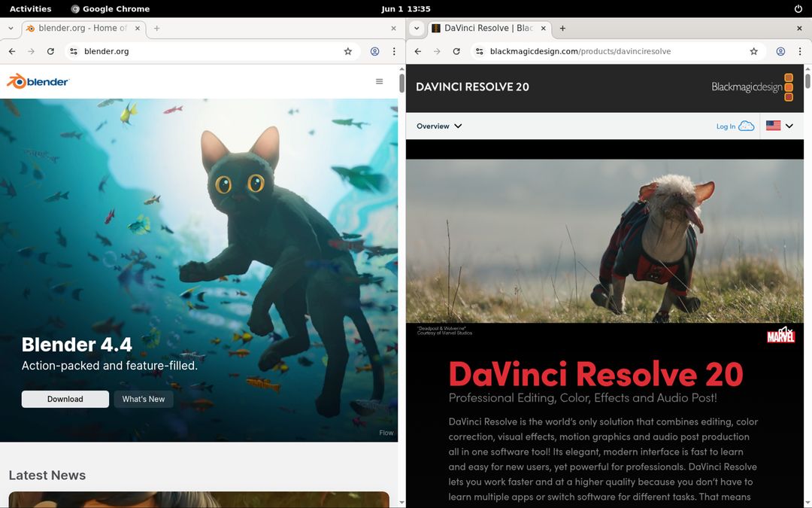Click the Download button on Blender page
This screenshot has width=812, height=508.
pyautogui.click(x=65, y=399)
